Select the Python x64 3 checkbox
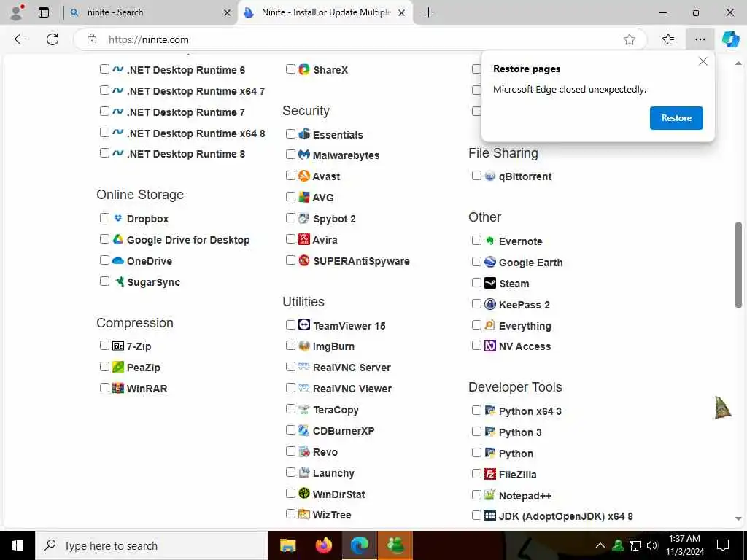The width and height of the screenshot is (747, 560). tap(476, 410)
